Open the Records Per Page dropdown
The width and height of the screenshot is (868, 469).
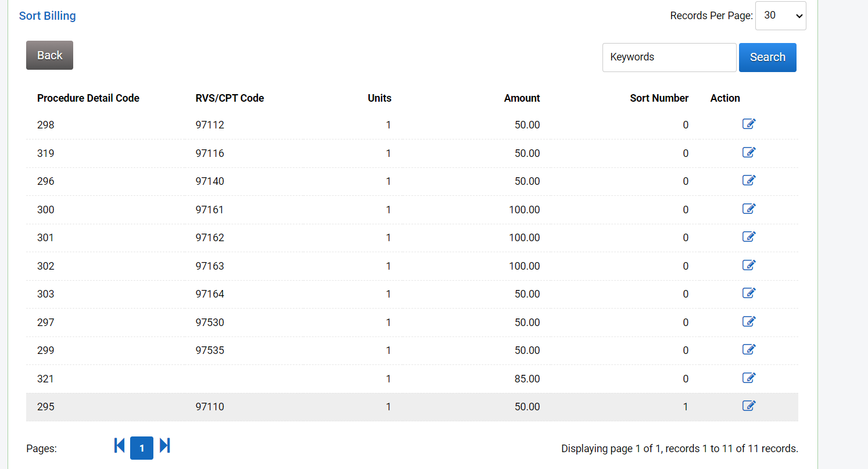pyautogui.click(x=780, y=16)
